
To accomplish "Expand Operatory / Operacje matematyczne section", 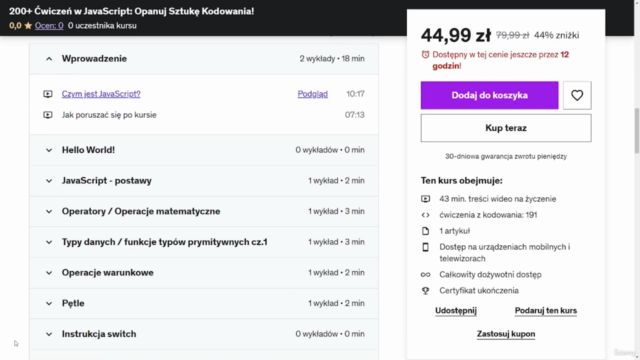I will coord(204,211).
